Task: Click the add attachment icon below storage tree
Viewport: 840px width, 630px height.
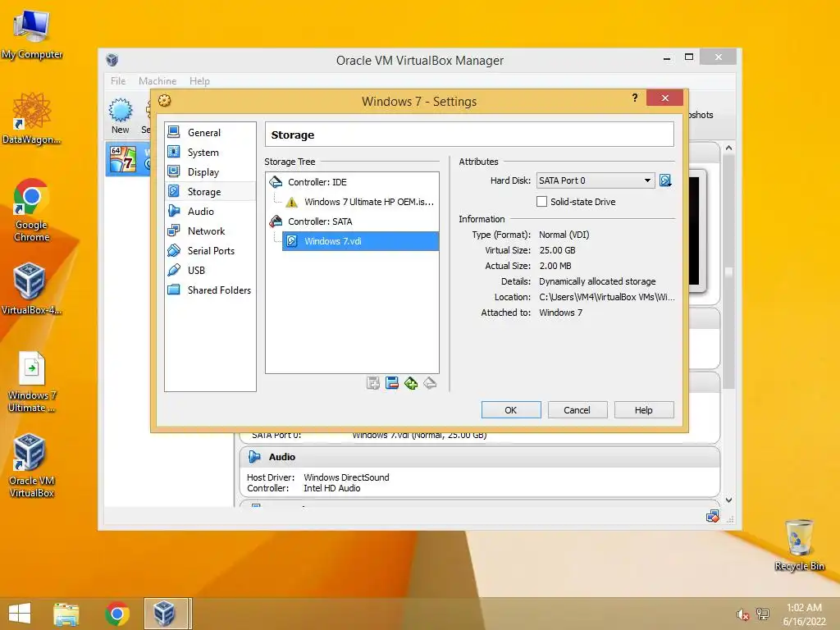Action: tap(373, 383)
